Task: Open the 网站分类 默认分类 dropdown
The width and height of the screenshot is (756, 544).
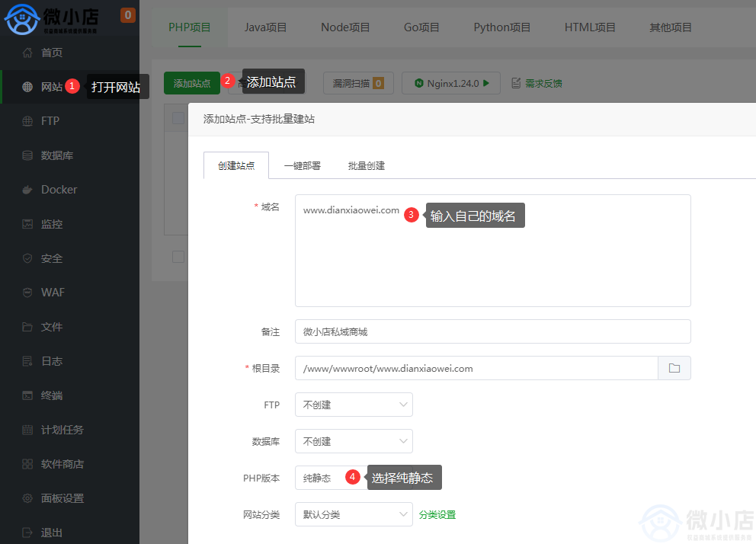Action: (x=354, y=514)
